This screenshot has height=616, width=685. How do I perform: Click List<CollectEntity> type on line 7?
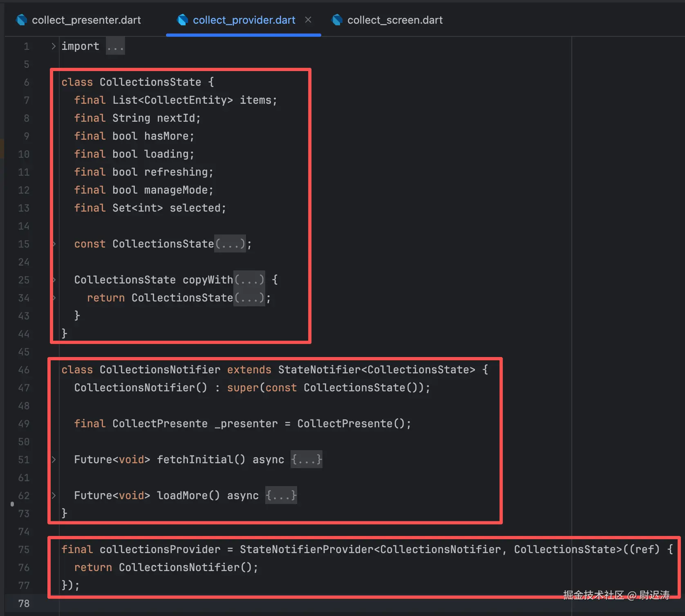click(173, 100)
